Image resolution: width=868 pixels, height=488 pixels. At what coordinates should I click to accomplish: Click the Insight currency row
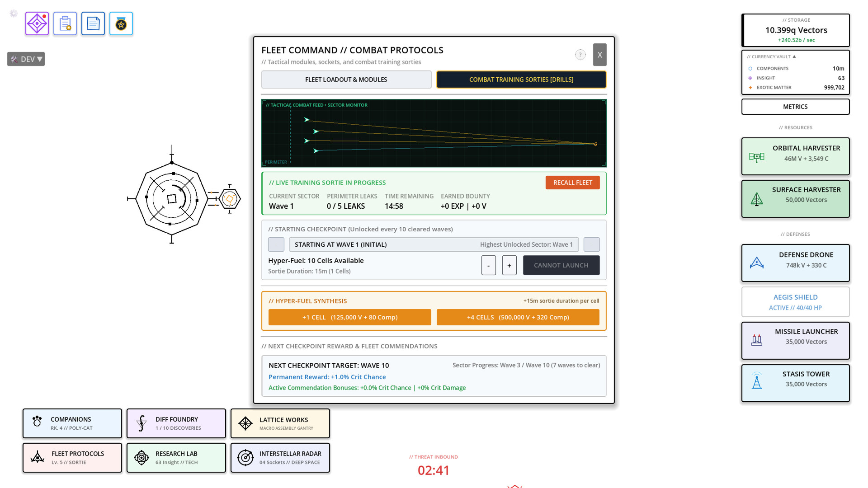[x=796, y=78]
